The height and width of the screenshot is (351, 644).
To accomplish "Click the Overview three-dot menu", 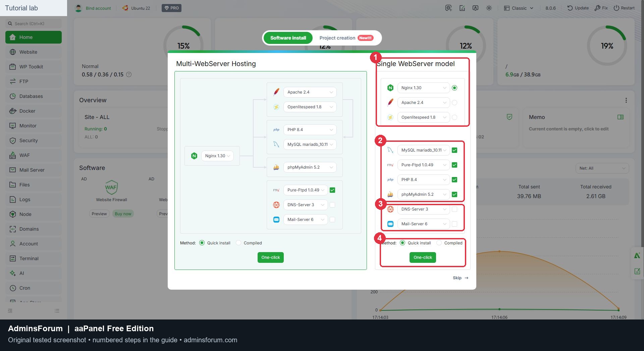I will (x=626, y=100).
